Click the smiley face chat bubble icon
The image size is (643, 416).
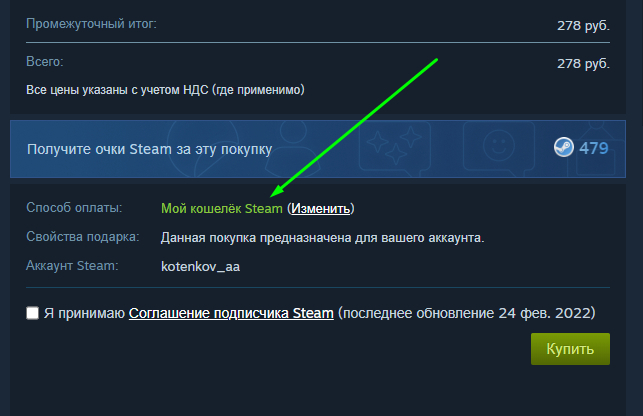(499, 146)
